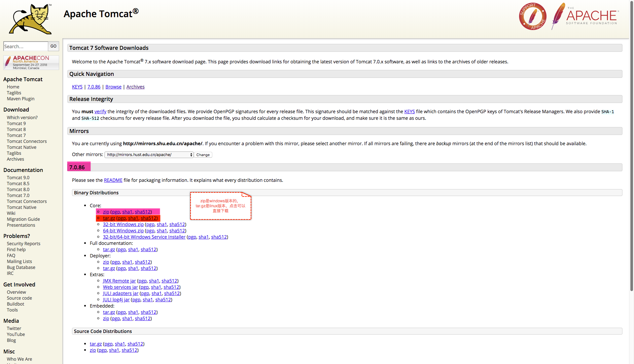Click the Support Apache round badge
Screen dimensions: 634x364
pos(532,17)
